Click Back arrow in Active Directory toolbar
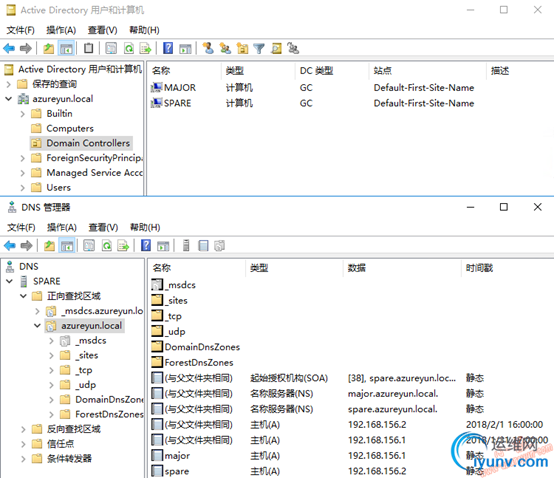The width and height of the screenshot is (554, 478). (9, 48)
